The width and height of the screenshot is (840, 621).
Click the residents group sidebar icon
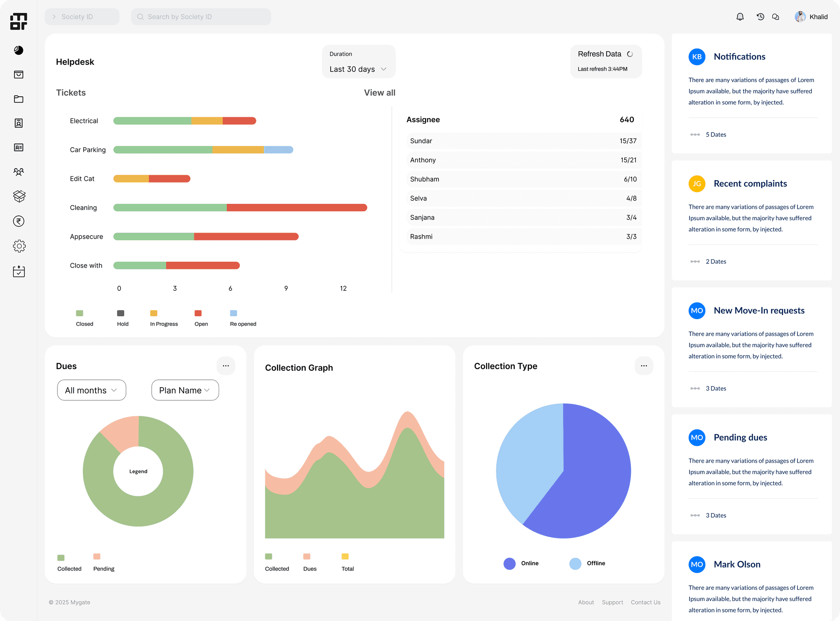click(x=18, y=172)
